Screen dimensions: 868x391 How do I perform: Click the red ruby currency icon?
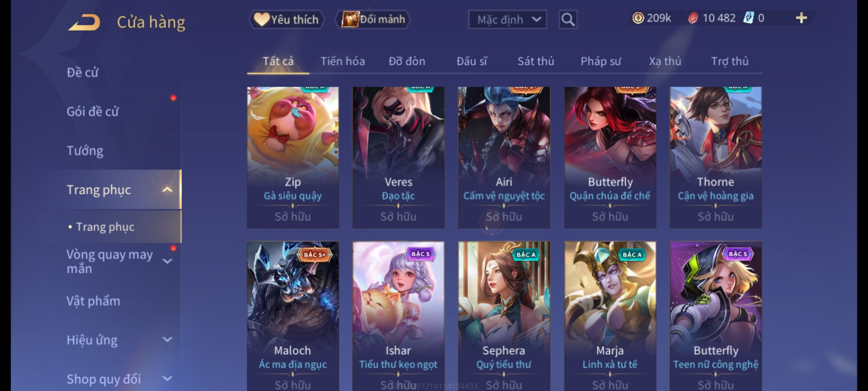coord(693,18)
